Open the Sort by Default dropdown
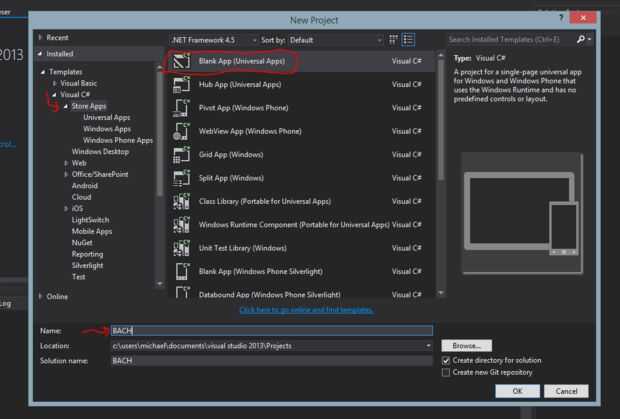The height and width of the screenshot is (419, 620). point(335,40)
